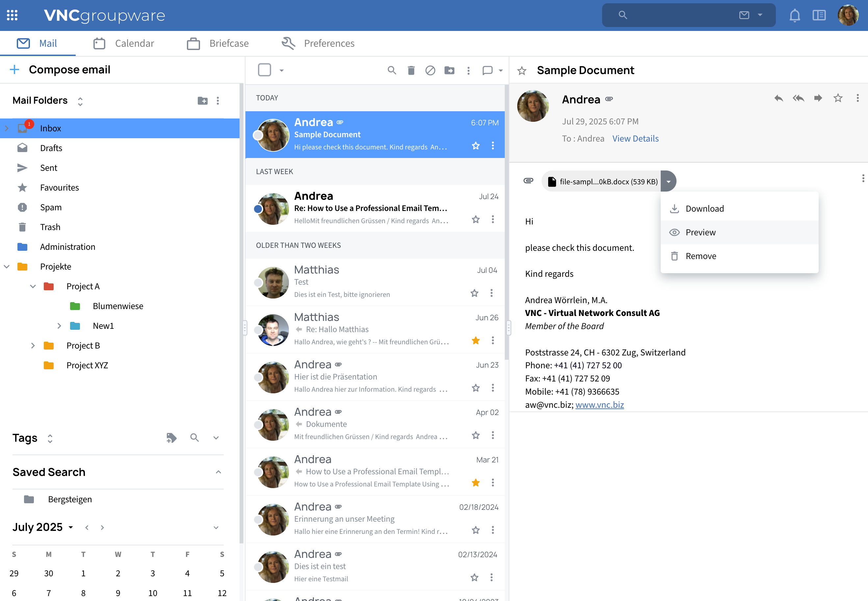Image resolution: width=868 pixels, height=601 pixels.
Task: Open email header more options menu
Action: [x=857, y=98]
